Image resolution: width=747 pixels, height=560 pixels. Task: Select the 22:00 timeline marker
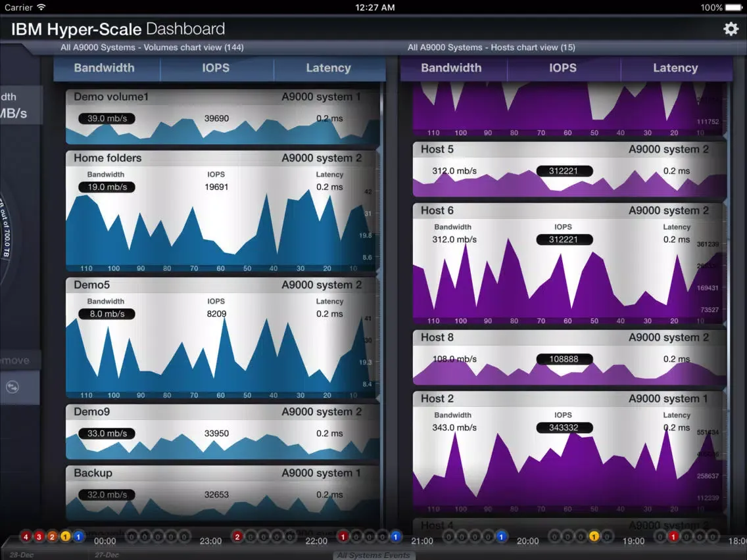pyautogui.click(x=316, y=541)
